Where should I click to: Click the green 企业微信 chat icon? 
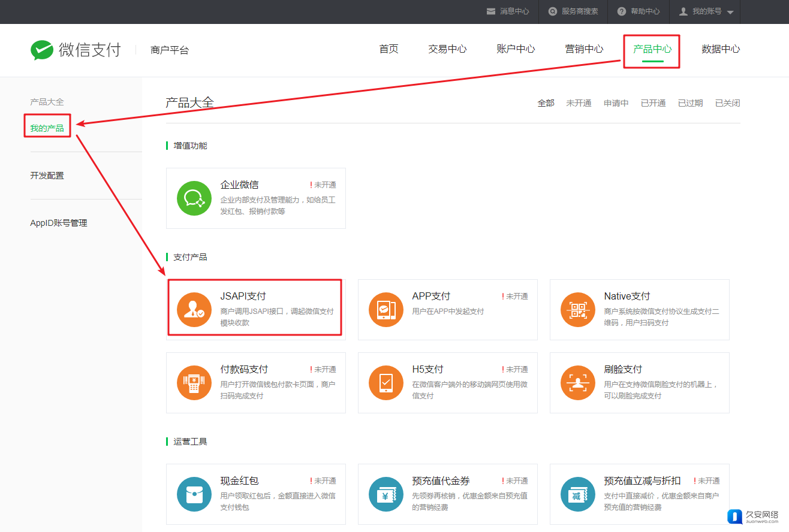(x=194, y=198)
